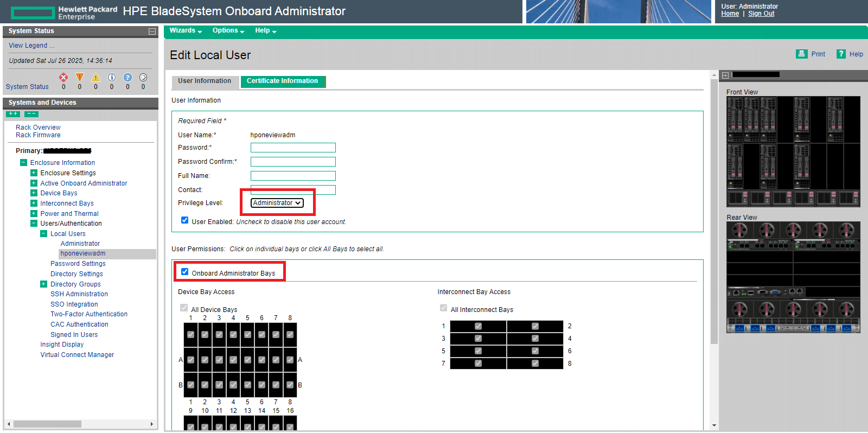Switch to the User Information tab
This screenshot has height=433, width=868.
[205, 81]
